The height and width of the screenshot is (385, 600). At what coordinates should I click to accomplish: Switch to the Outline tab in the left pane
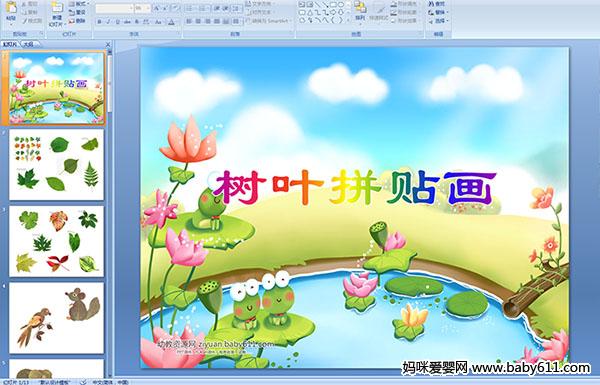tap(29, 45)
